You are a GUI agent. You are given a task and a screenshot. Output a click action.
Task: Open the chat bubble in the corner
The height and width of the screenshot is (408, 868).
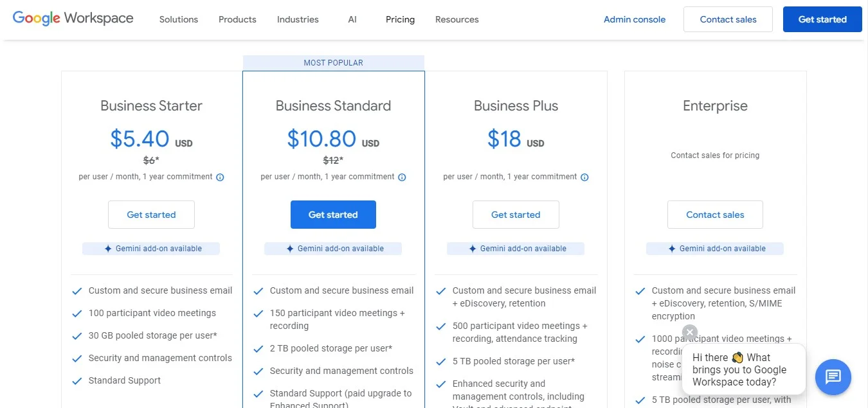click(833, 377)
